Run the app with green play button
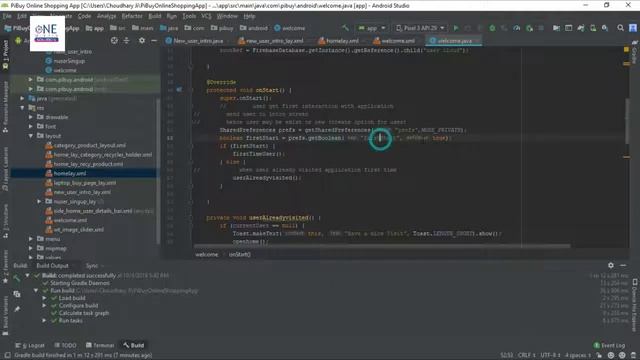 pos(456,28)
